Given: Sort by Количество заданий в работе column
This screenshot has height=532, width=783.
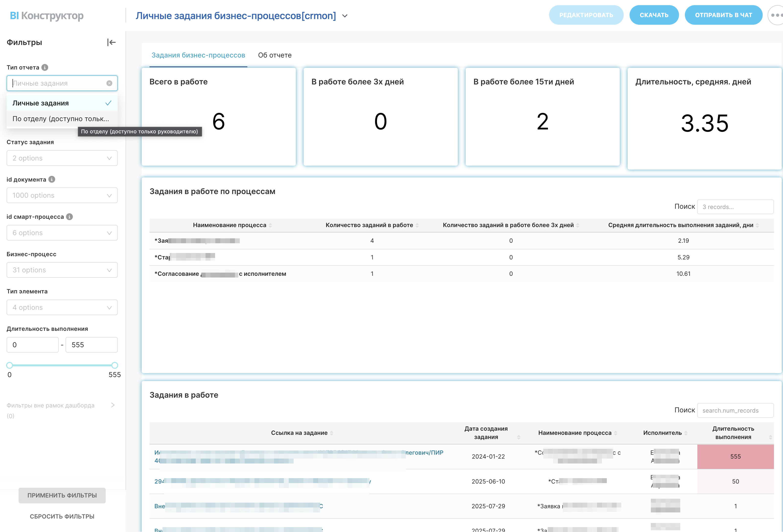Looking at the screenshot, I should 417,225.
